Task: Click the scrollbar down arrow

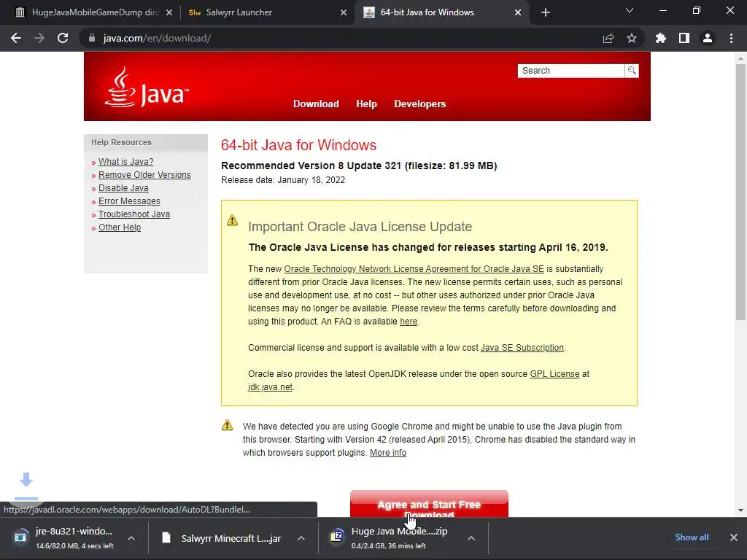Action: click(740, 510)
